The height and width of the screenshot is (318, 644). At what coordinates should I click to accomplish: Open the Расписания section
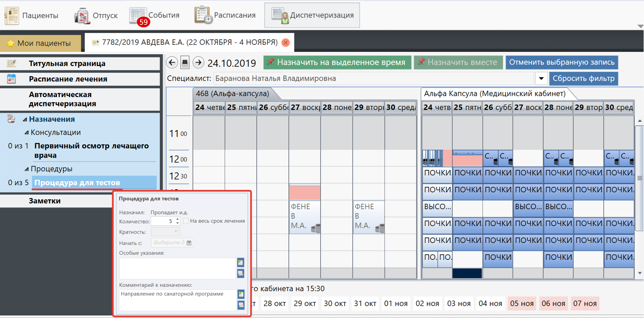click(225, 15)
